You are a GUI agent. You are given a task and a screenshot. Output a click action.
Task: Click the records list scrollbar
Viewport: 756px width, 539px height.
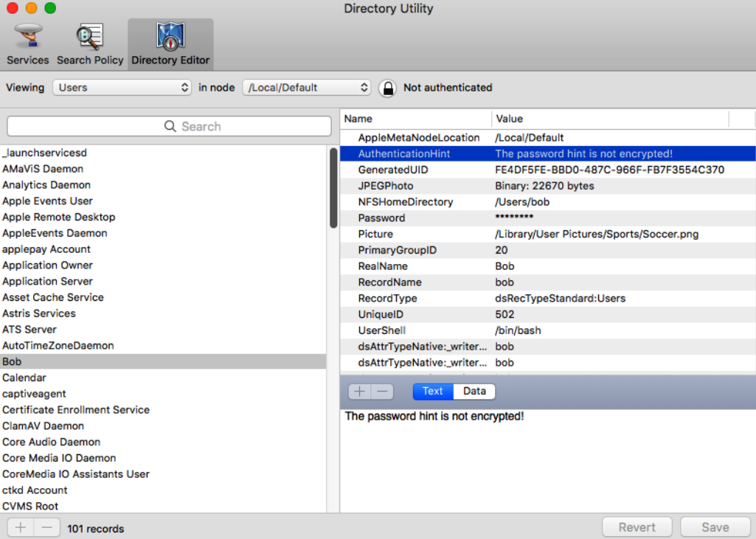[x=333, y=188]
